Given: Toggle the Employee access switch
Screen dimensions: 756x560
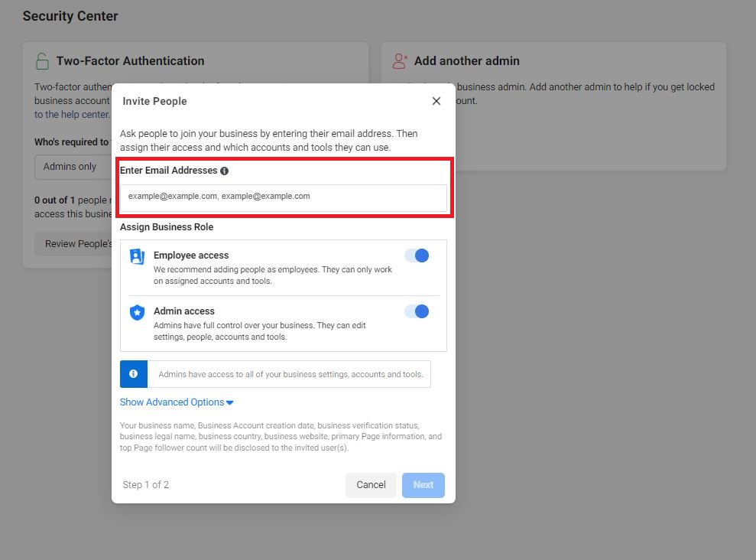Looking at the screenshot, I should coord(417,256).
